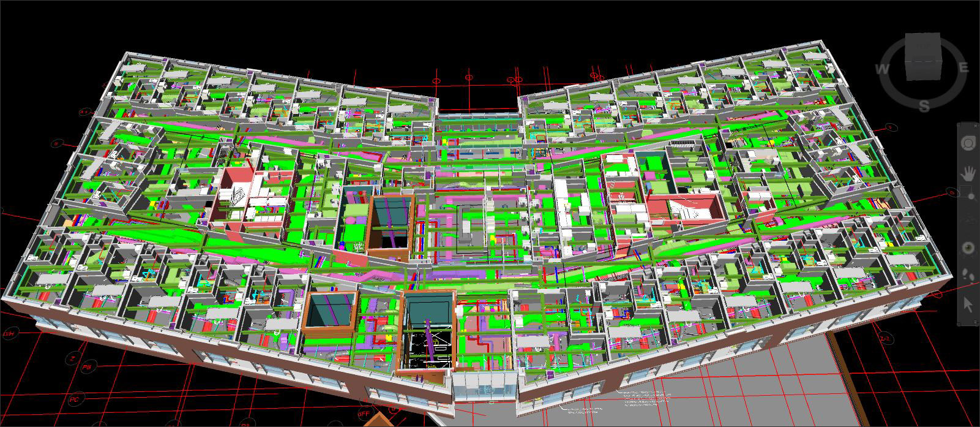Choose the Select arrow tool
The width and height of the screenshot is (980, 427).
pos(968,303)
